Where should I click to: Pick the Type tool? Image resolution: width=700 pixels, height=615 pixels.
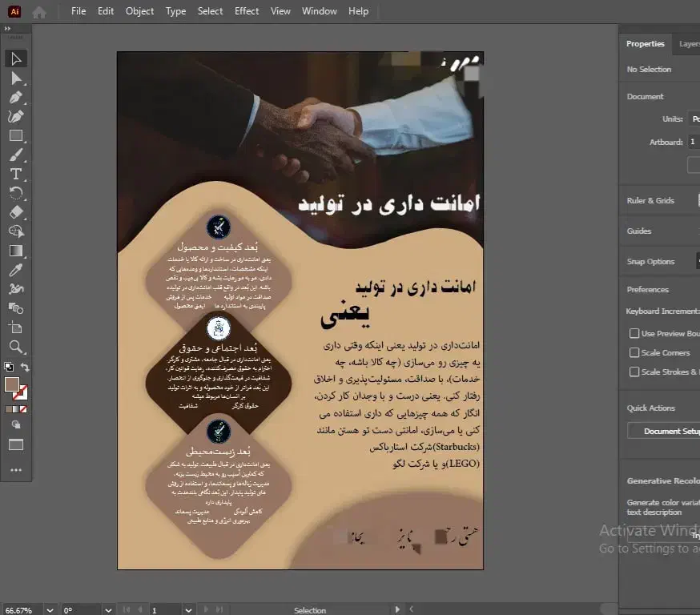point(16,174)
